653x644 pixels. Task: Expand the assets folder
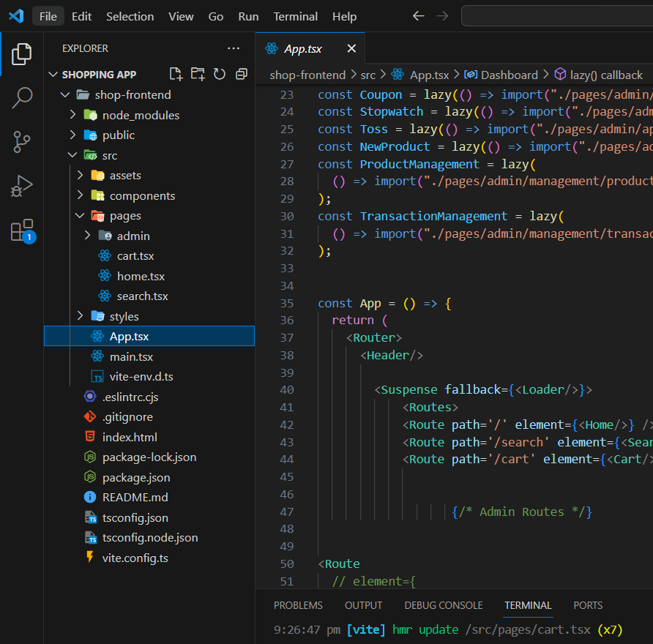tap(80, 175)
